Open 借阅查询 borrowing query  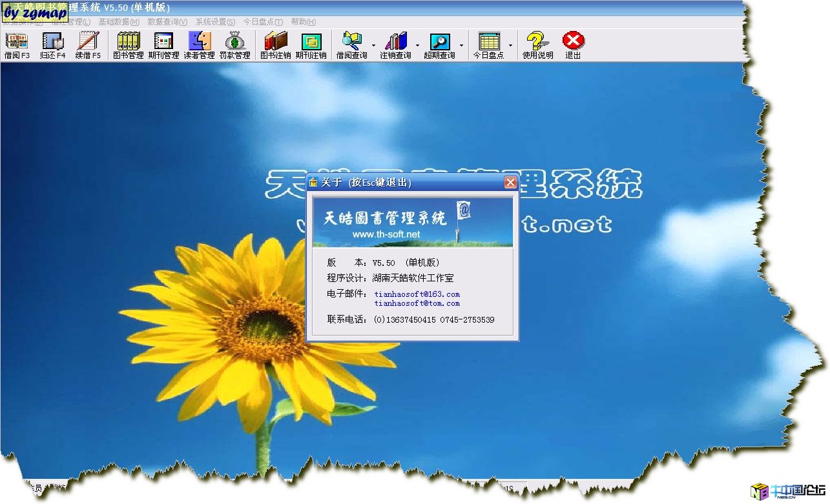pyautogui.click(x=351, y=46)
